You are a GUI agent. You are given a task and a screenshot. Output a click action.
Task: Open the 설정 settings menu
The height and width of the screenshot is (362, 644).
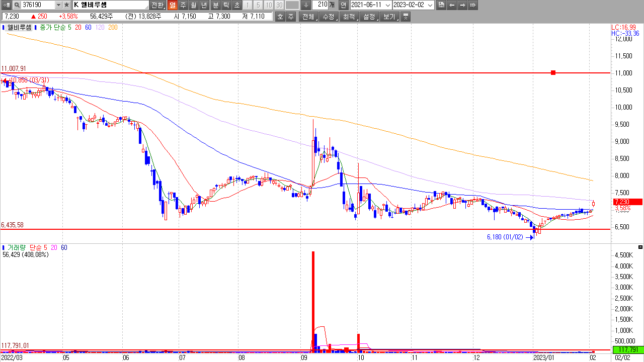(370, 17)
